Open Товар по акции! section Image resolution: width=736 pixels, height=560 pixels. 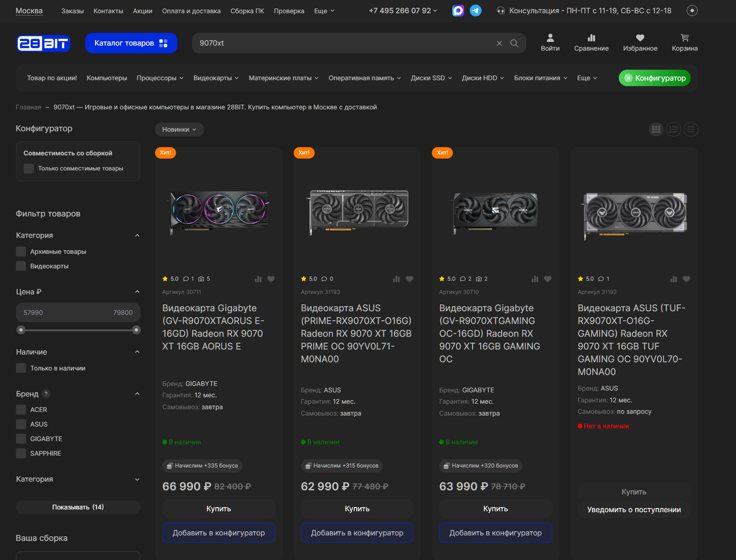[52, 78]
